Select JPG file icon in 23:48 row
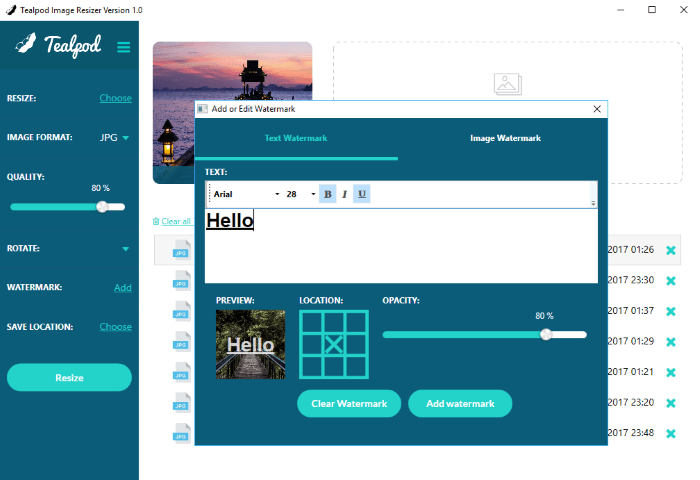This screenshot has width=700, height=480. tap(182, 433)
